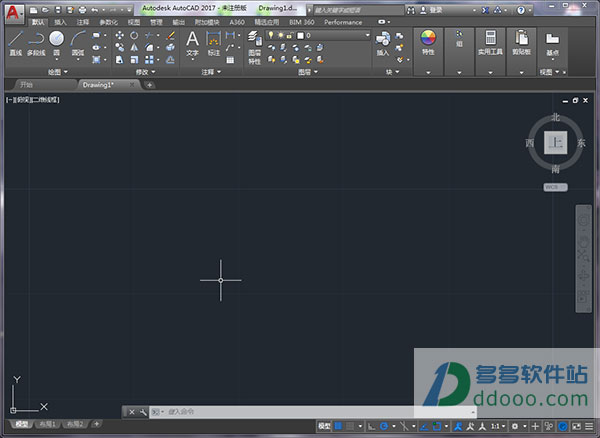This screenshot has height=438, width=600.
Task: Click the Help question mark icon
Action: point(521,10)
